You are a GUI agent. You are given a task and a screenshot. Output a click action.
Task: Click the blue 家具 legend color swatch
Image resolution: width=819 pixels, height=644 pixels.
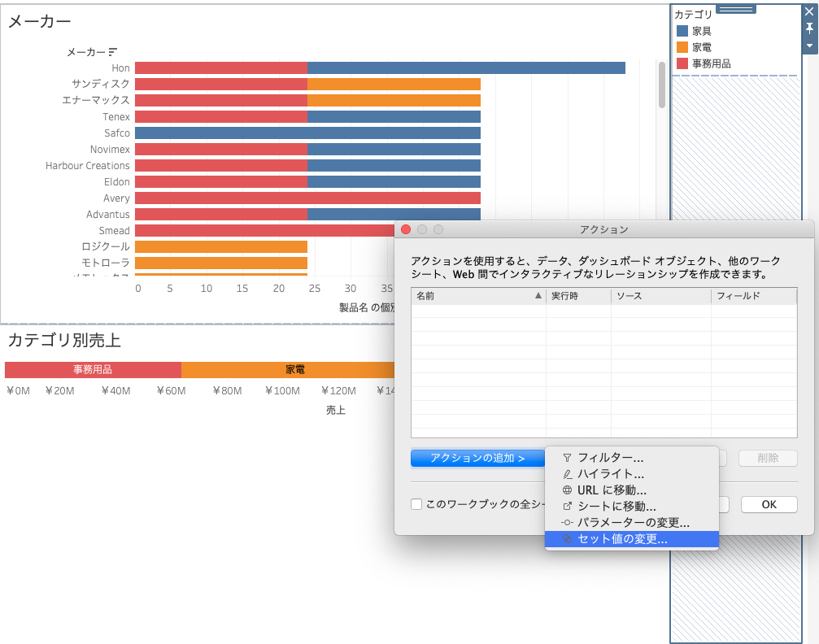tap(682, 31)
